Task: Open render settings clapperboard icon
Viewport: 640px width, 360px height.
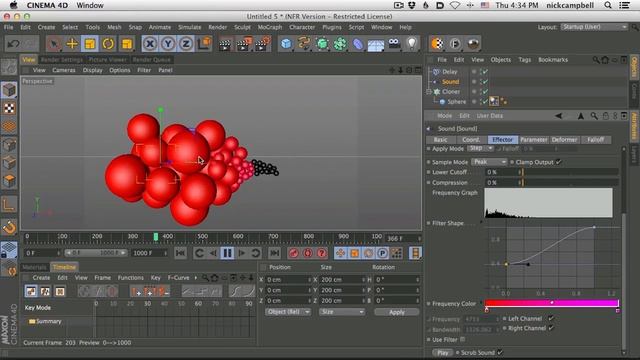Action: (262, 44)
